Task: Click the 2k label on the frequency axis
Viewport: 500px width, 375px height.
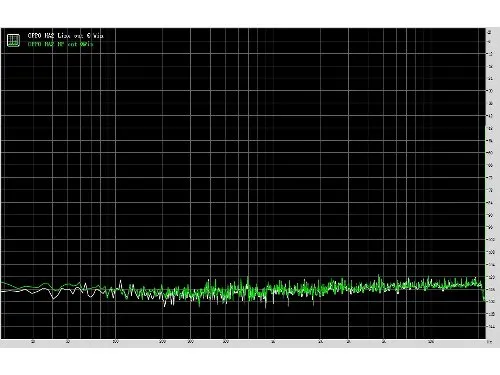Action: [x=320, y=342]
